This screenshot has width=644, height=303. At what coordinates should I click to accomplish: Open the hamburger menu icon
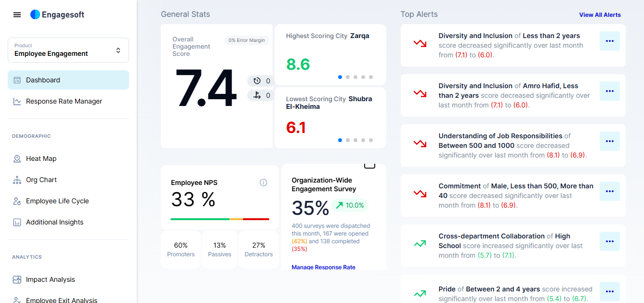click(x=17, y=15)
